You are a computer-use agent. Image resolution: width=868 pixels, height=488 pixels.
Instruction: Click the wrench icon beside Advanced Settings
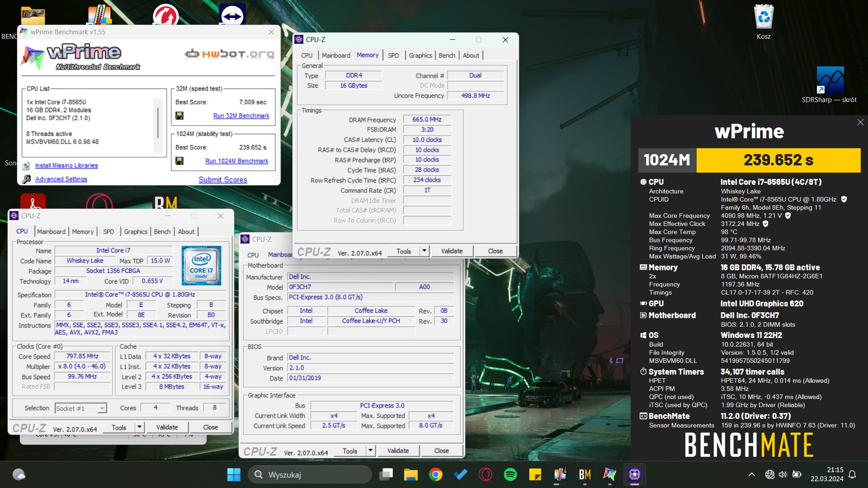[x=27, y=179]
